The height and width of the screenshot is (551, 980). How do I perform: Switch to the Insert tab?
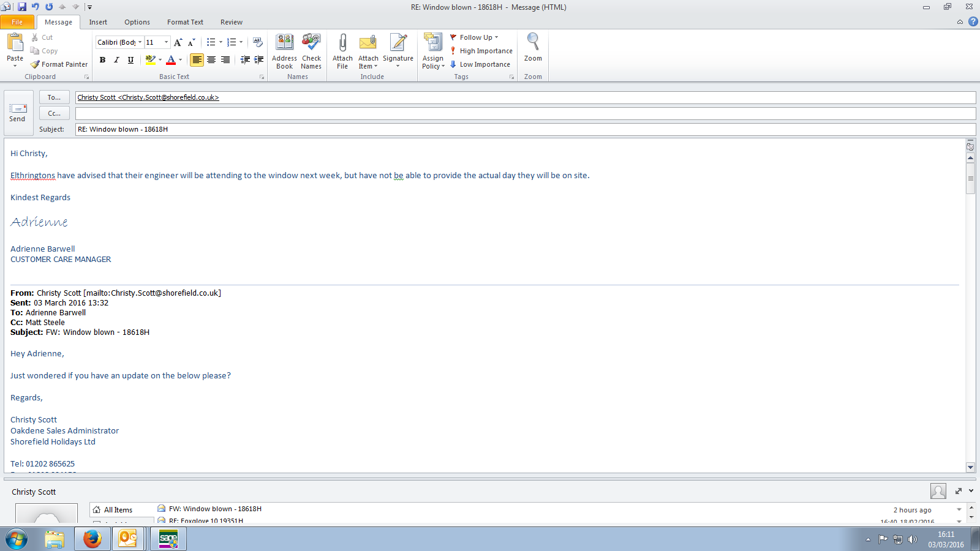tap(98, 22)
